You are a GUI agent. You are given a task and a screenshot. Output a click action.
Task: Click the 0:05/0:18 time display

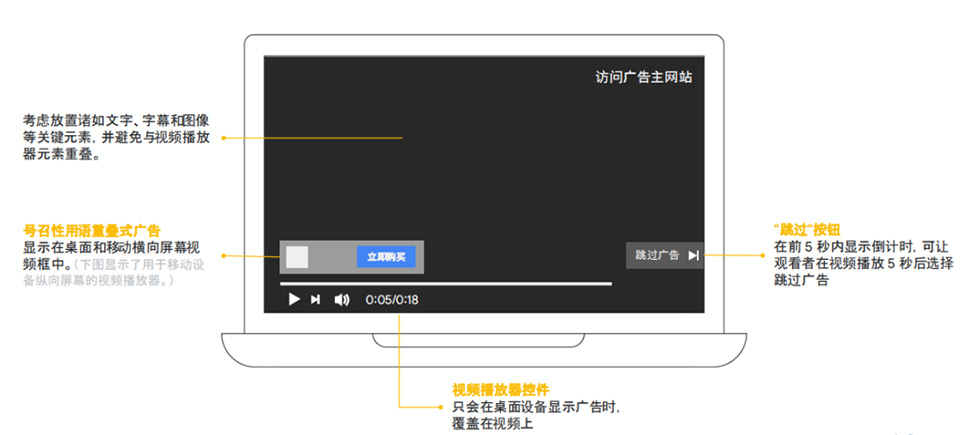(392, 299)
